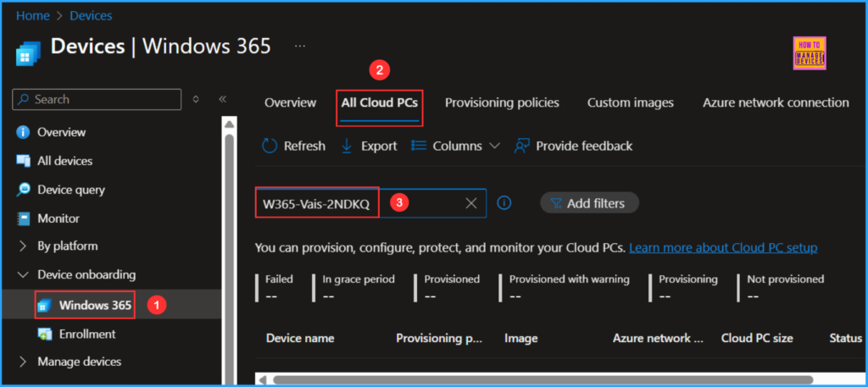Switch to the Overview tab
The width and height of the screenshot is (868, 387).
pos(290,102)
